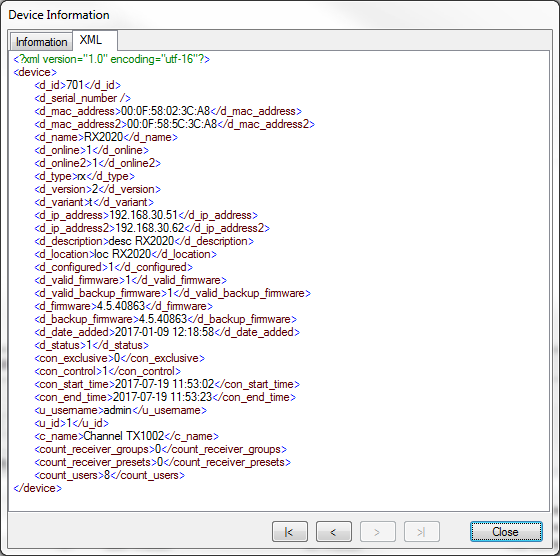Screen dimensions: 560x556
Task: Close the Device Information dialog
Action: click(506, 532)
